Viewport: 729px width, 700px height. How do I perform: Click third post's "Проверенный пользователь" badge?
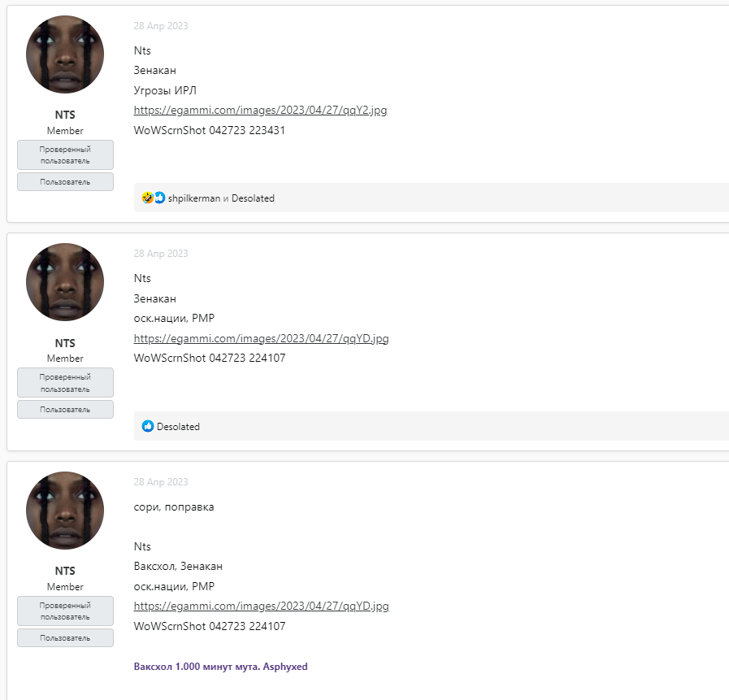(65, 611)
